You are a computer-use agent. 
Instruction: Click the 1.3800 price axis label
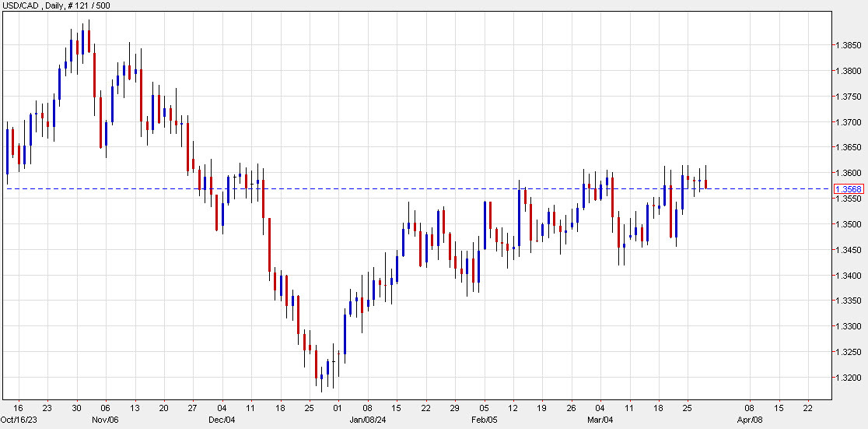click(848, 71)
